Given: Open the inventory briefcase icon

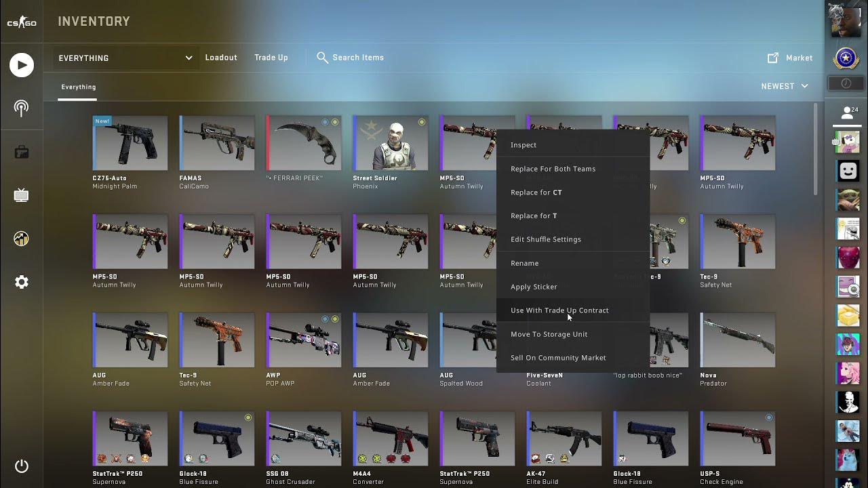Looking at the screenshot, I should click(22, 152).
